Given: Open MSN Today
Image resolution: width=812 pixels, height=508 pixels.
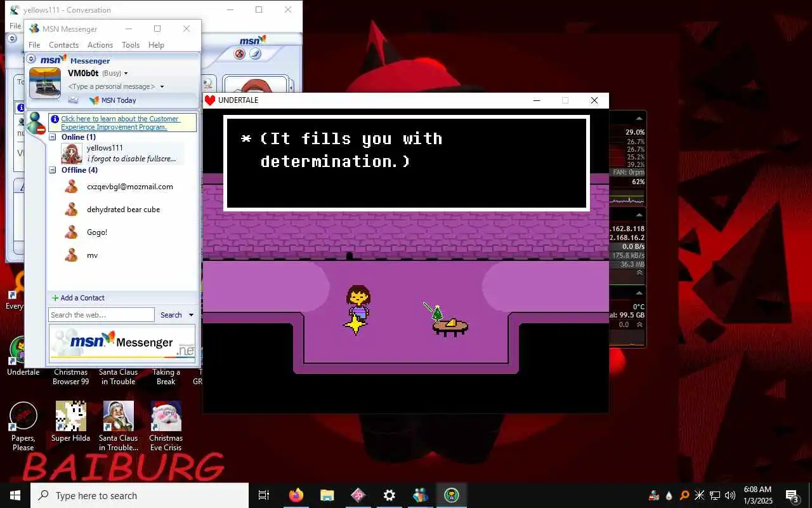Looking at the screenshot, I should tap(113, 100).
